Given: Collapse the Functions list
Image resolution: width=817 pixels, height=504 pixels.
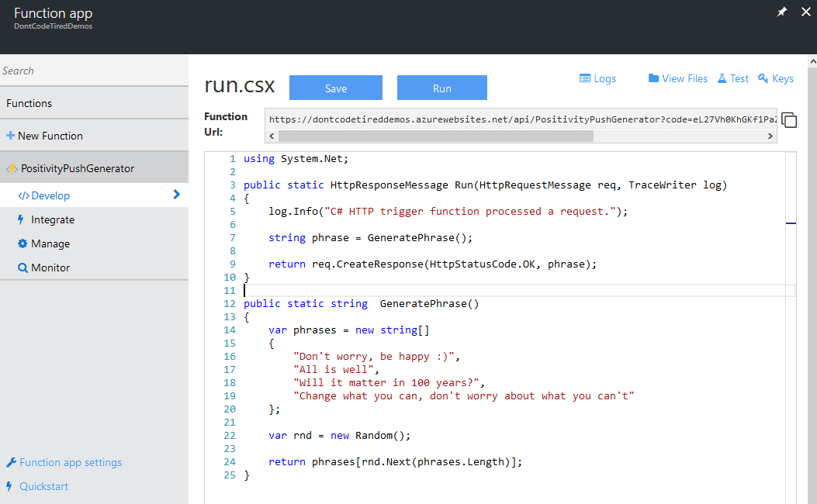Looking at the screenshot, I should coord(29,102).
